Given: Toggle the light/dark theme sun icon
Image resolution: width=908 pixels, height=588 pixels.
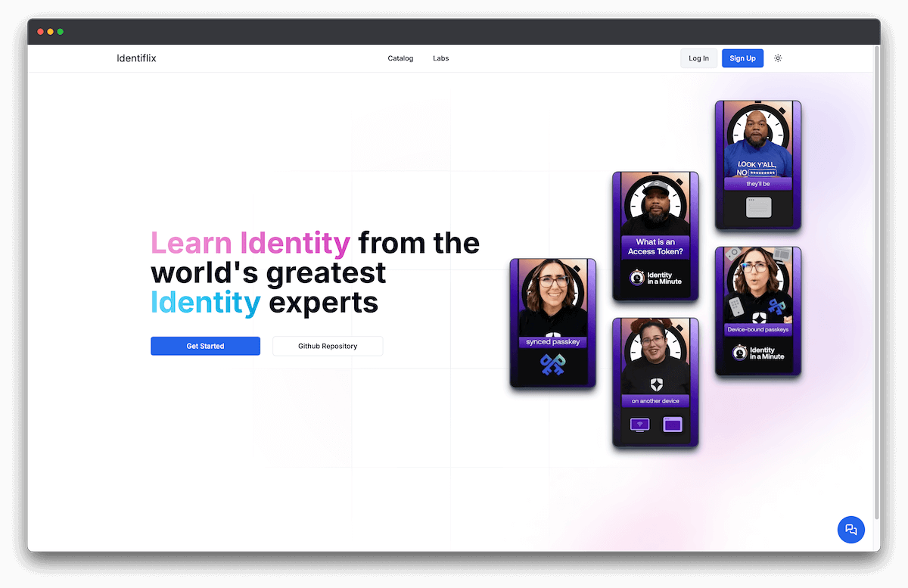Looking at the screenshot, I should tap(778, 58).
